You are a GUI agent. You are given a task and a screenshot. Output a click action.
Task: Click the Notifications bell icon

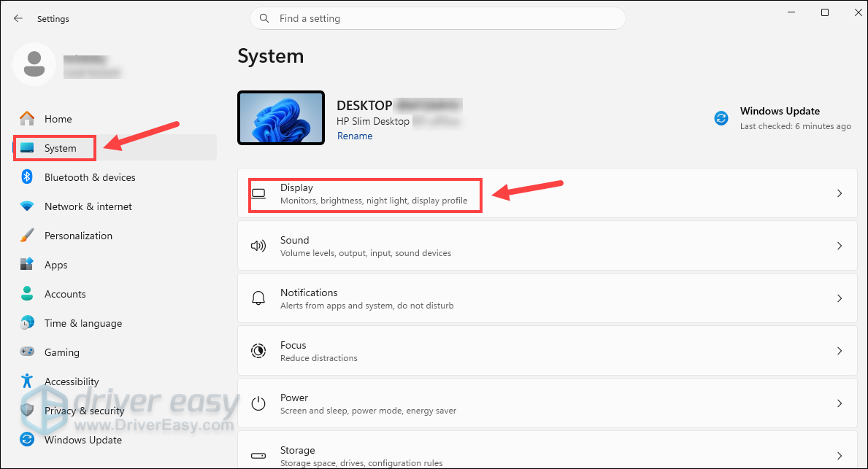point(258,298)
